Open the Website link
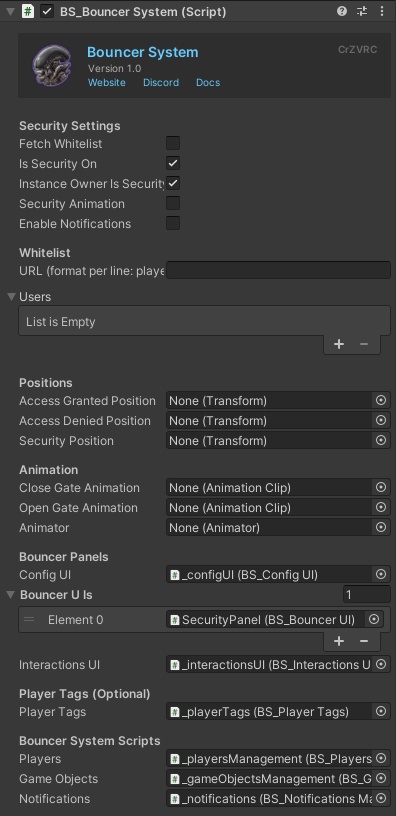The image size is (396, 816). (x=107, y=83)
